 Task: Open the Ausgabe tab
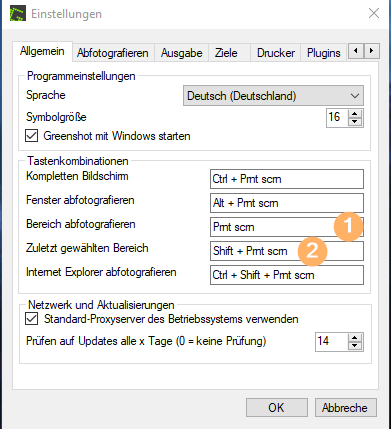click(182, 53)
